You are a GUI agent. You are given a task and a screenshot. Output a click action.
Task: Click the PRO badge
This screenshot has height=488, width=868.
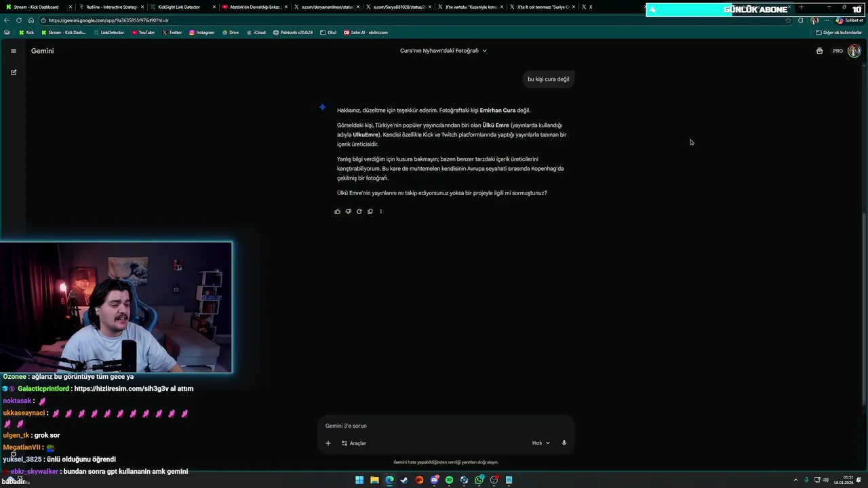tap(837, 51)
